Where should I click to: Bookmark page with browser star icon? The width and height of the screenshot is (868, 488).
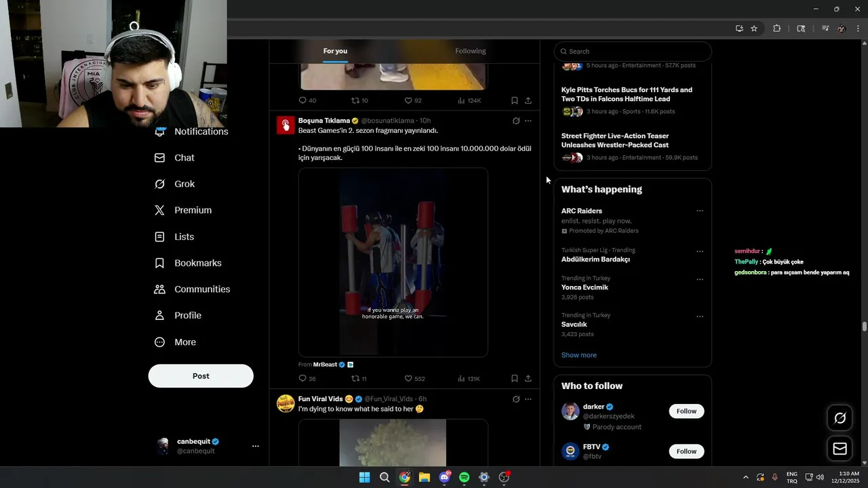[753, 28]
